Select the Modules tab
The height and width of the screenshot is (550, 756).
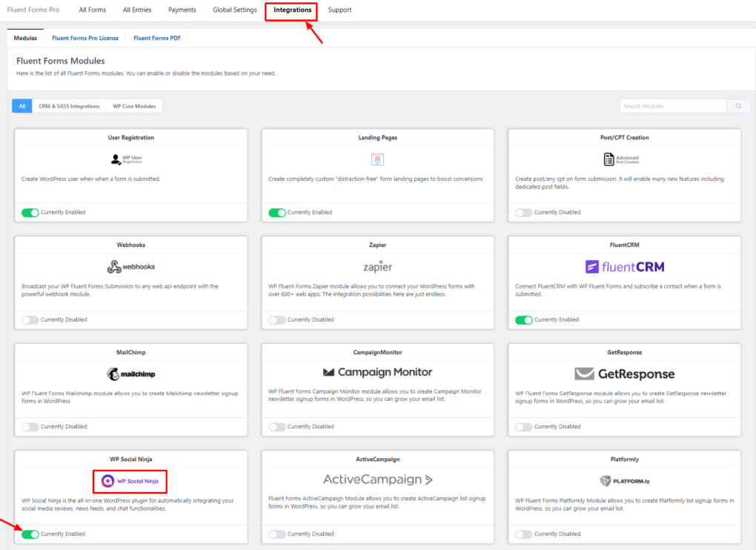pos(25,38)
